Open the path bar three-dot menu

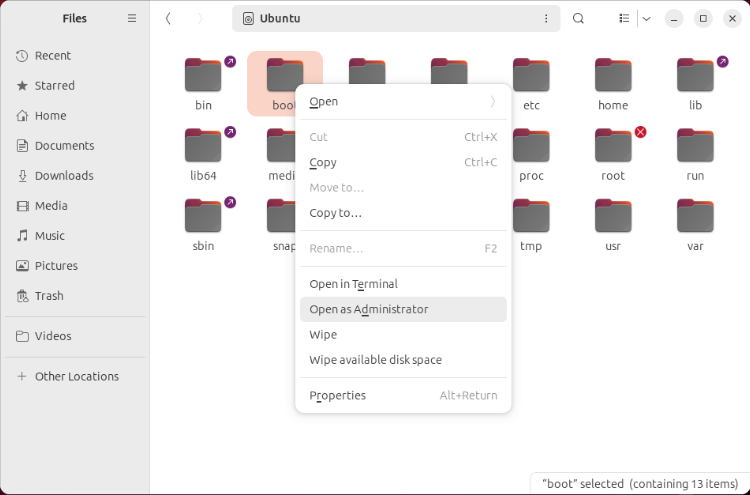546,19
